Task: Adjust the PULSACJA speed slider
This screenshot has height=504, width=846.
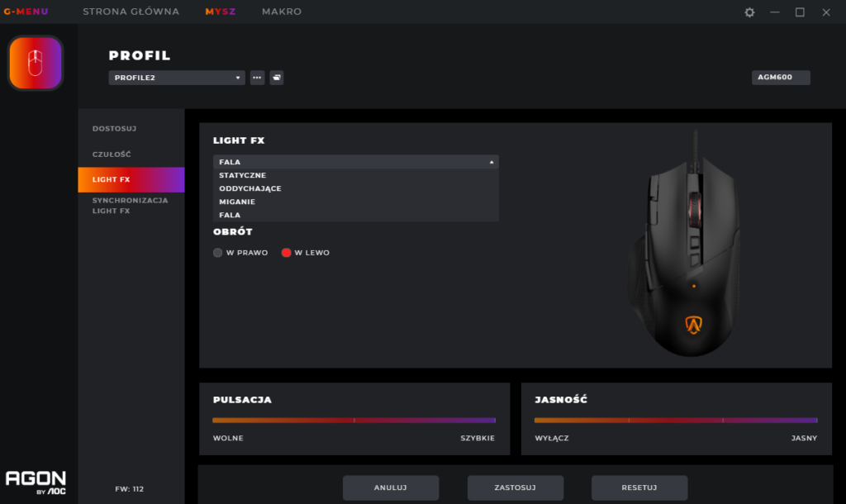Action: click(x=354, y=420)
